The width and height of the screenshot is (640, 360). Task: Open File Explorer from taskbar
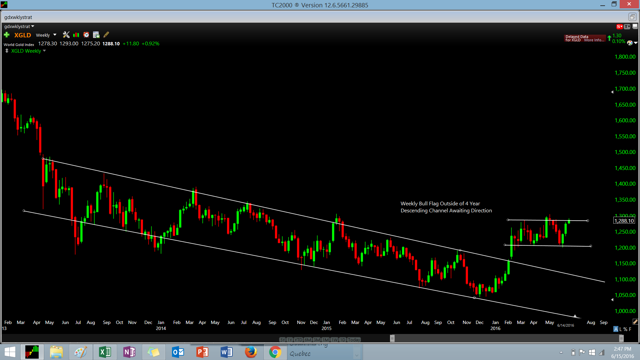tap(56, 352)
